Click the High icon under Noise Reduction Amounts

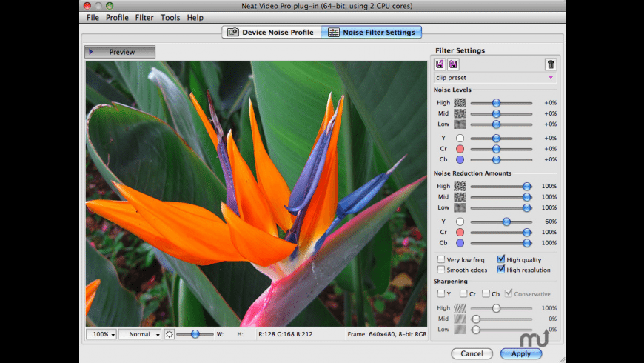460,186
